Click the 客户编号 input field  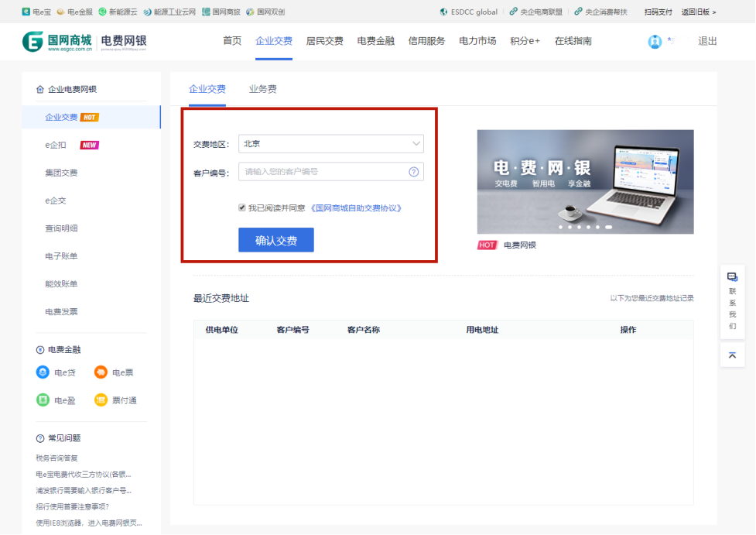click(331, 172)
